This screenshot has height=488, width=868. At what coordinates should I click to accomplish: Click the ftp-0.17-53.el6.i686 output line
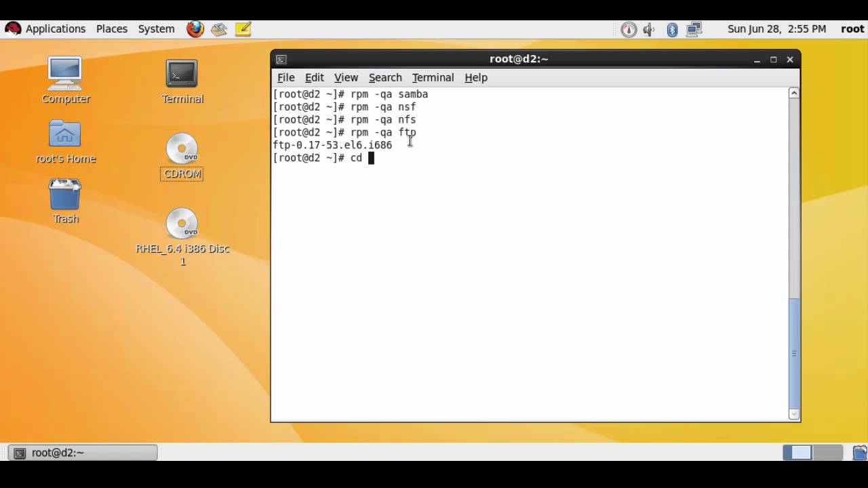pos(332,145)
